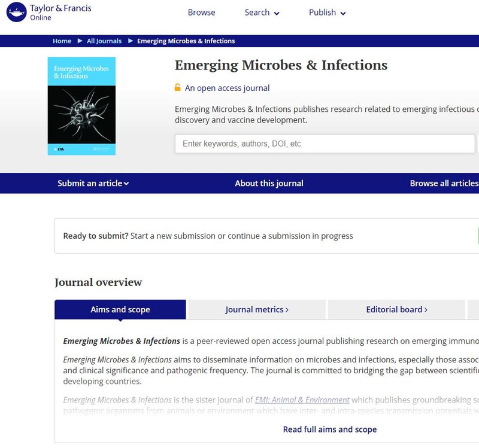
Task: Open the Editorial board tab
Action: click(x=397, y=309)
